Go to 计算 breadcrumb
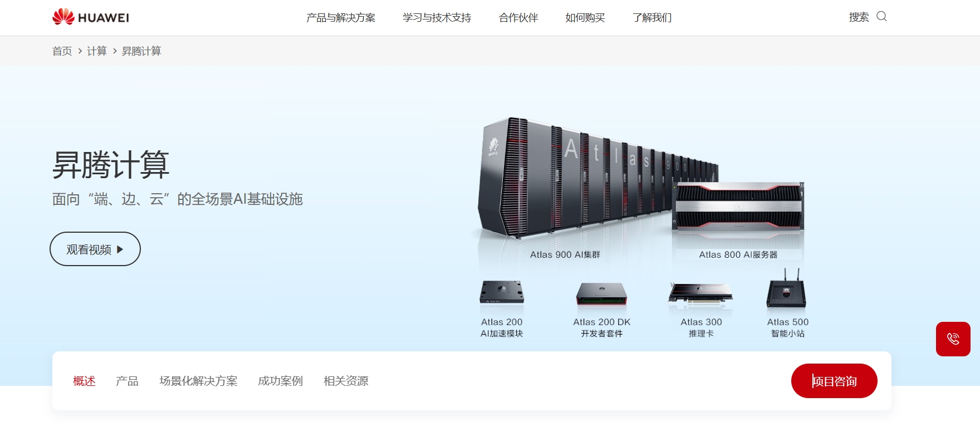 97,51
